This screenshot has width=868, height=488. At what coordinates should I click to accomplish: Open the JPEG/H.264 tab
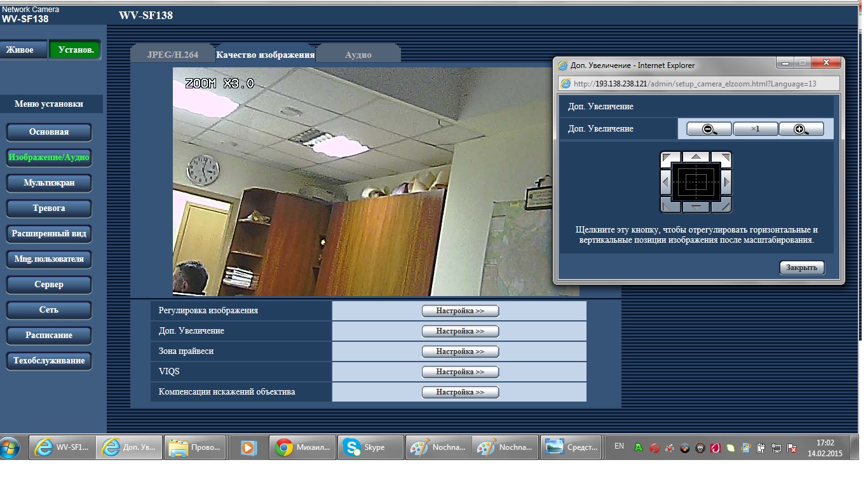(173, 55)
